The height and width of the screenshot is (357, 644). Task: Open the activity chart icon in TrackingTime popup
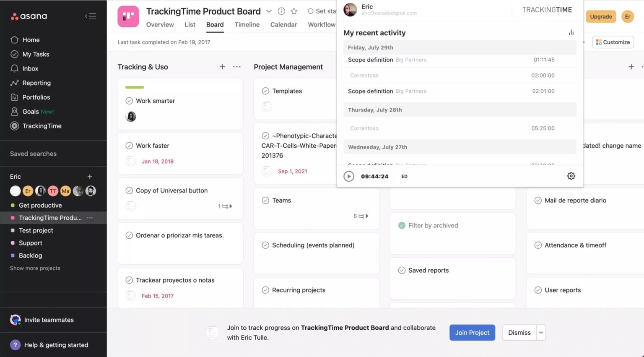coord(571,32)
